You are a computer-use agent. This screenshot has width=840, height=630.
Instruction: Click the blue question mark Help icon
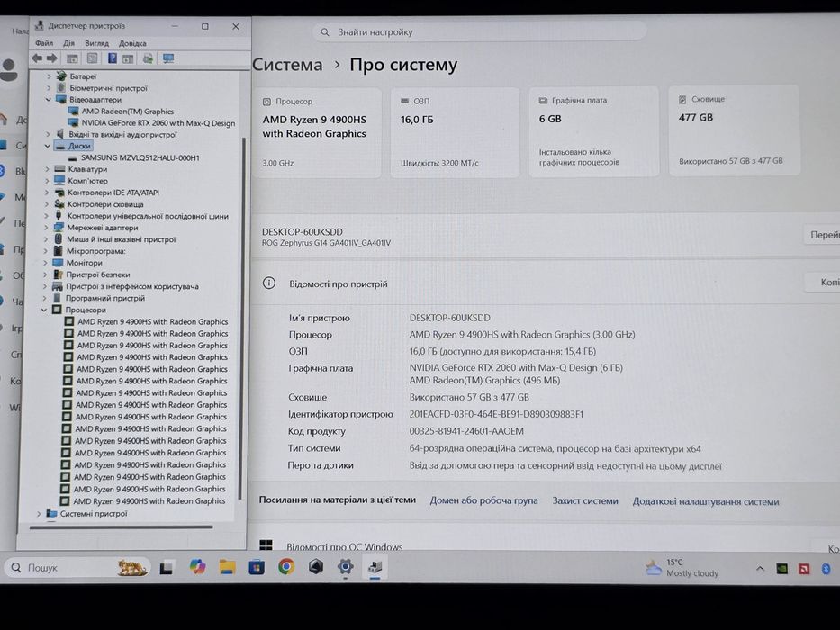[x=112, y=58]
